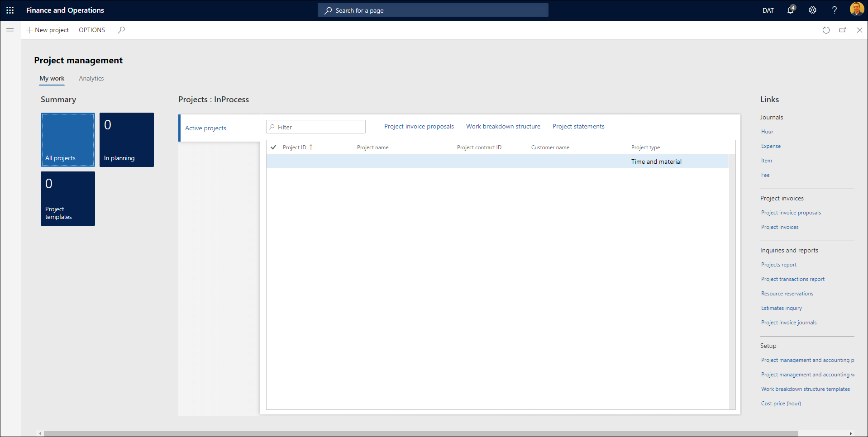Open Cost price (hour) link
This screenshot has height=437, width=868.
781,404
